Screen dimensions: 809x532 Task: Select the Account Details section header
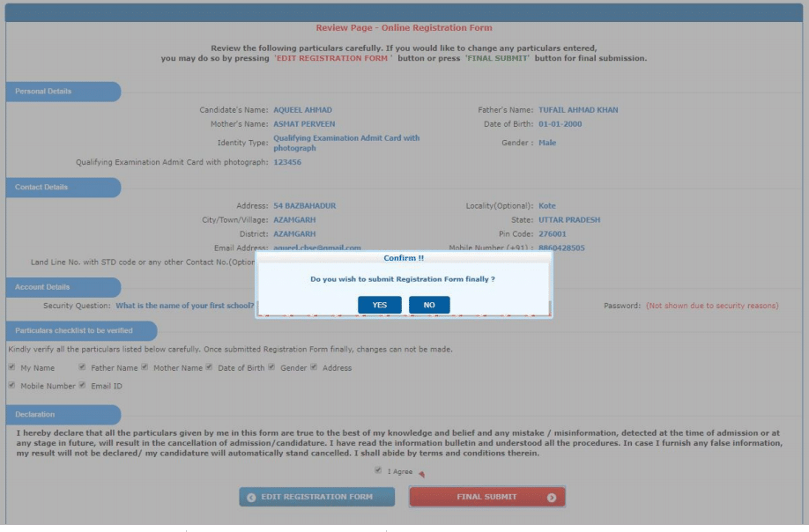click(42, 287)
